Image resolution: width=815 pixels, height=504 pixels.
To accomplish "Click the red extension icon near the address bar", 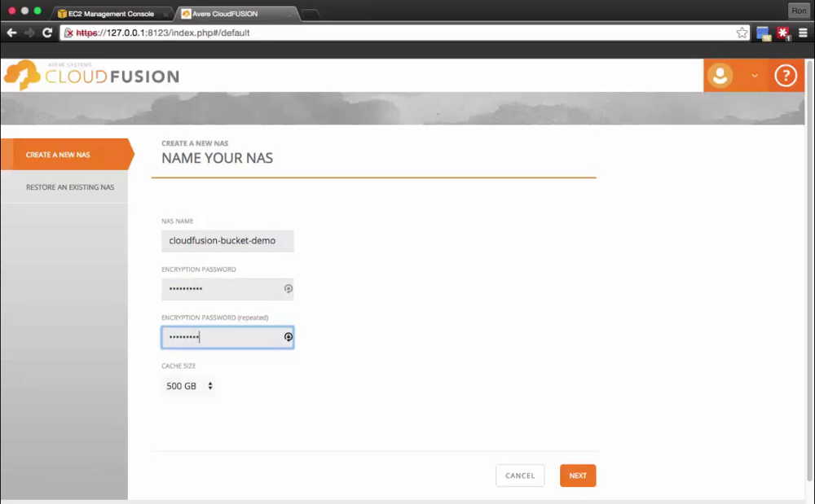I will tap(783, 33).
